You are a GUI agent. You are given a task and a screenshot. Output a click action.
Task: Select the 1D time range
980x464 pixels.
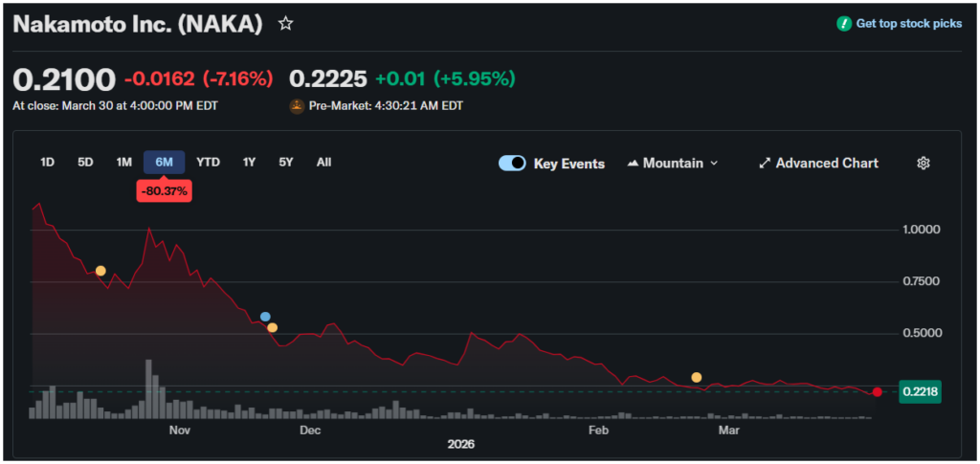(x=48, y=163)
